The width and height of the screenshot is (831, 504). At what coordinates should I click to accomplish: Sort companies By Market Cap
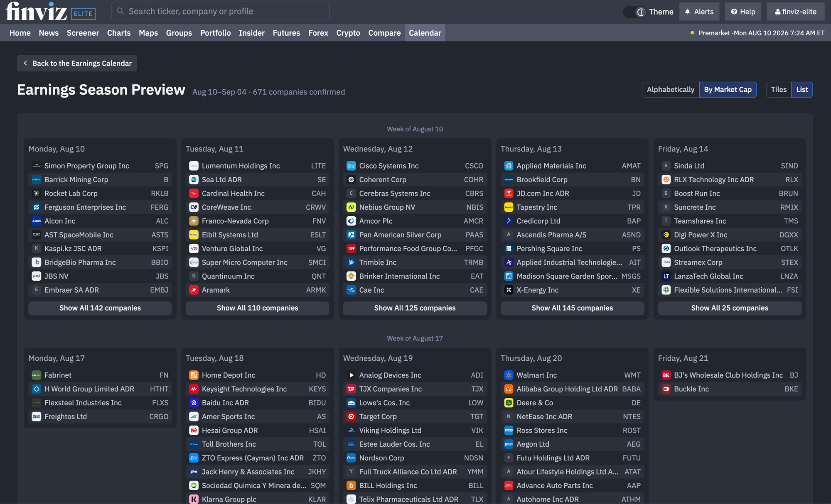[x=728, y=90]
